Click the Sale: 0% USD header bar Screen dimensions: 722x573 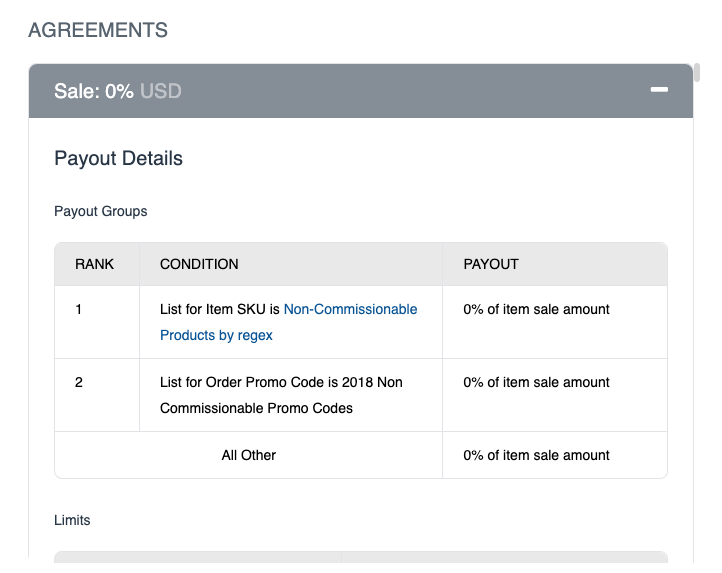pos(361,91)
